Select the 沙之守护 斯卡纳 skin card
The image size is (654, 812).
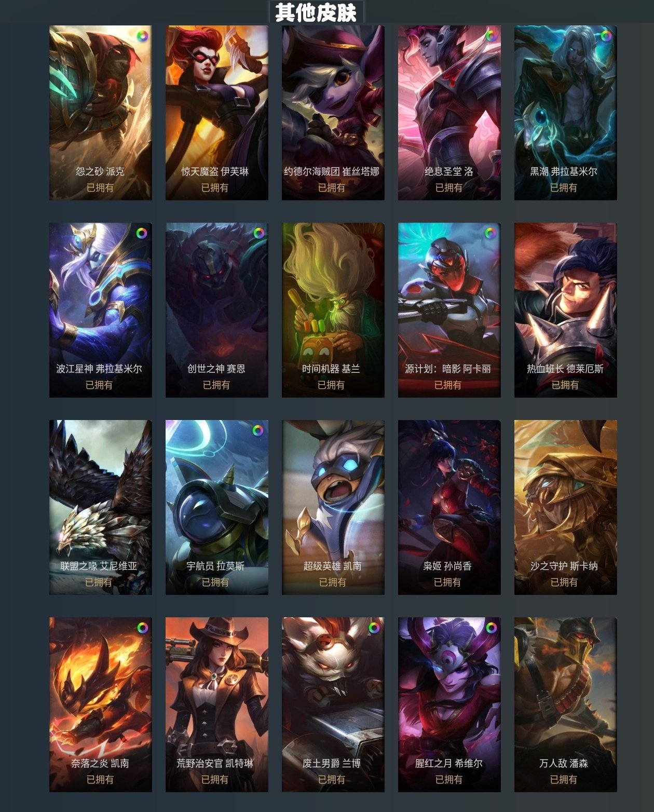566,507
